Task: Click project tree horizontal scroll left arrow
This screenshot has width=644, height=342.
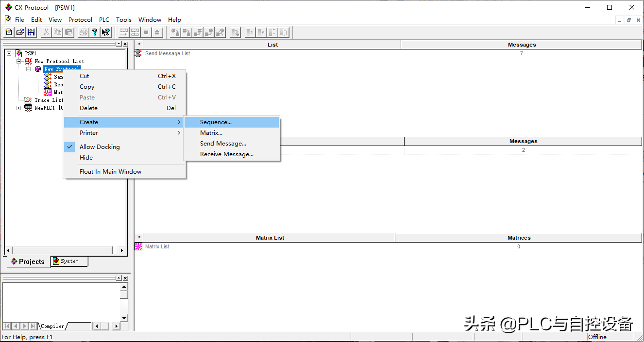Action: [x=8, y=250]
